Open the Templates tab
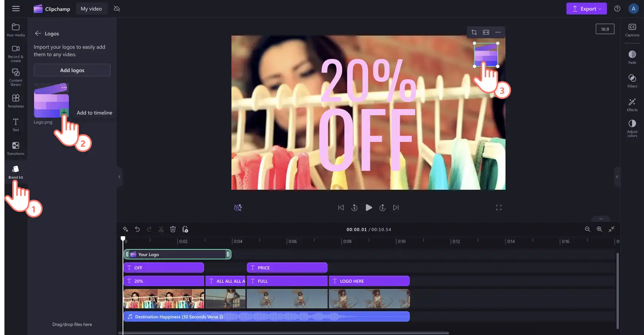This screenshot has height=335, width=644. (x=16, y=101)
